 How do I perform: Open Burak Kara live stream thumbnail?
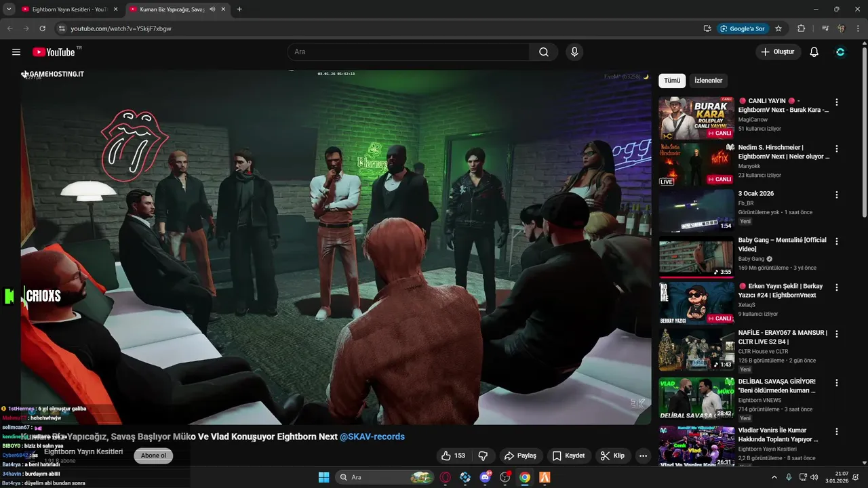696,118
